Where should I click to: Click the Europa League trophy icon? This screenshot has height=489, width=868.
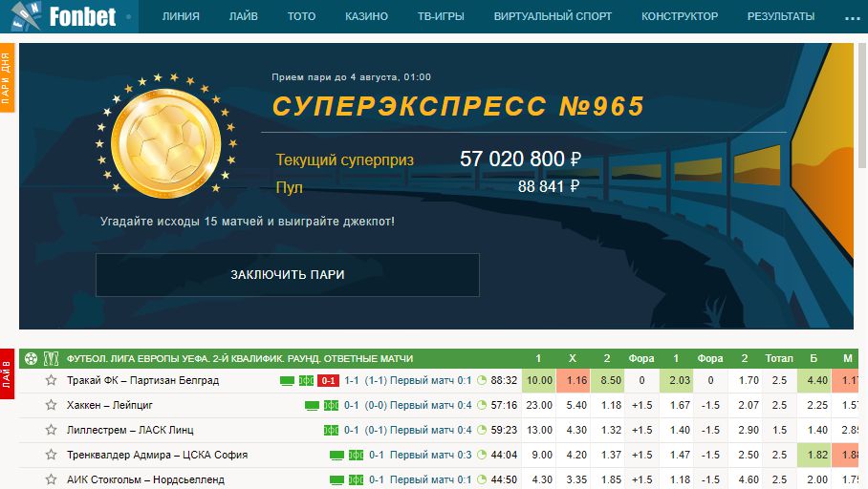point(51,358)
